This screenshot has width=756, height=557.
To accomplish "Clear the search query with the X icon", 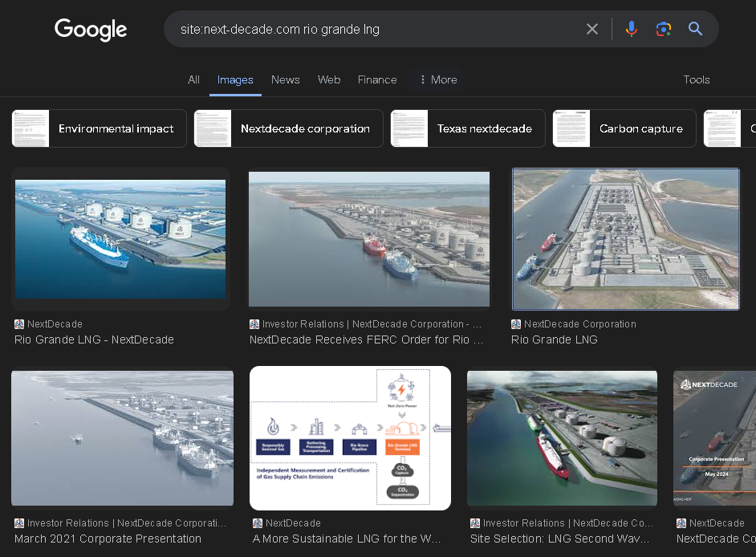I will (x=592, y=30).
